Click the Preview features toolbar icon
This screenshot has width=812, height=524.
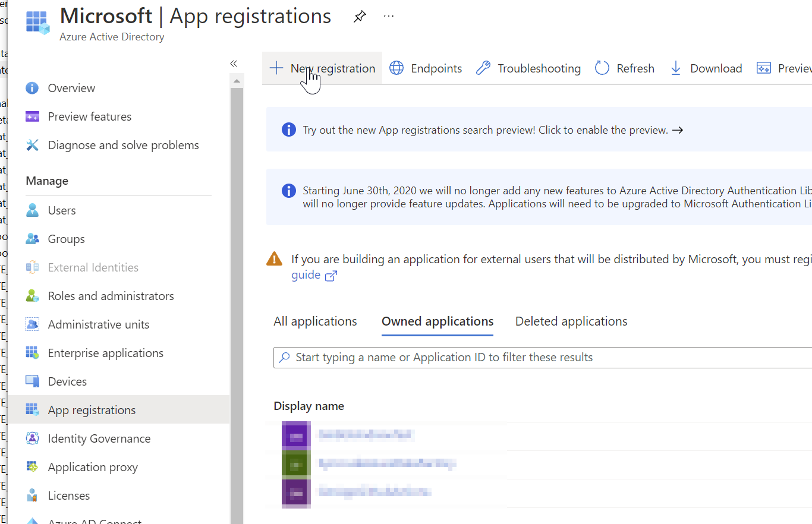click(x=764, y=68)
